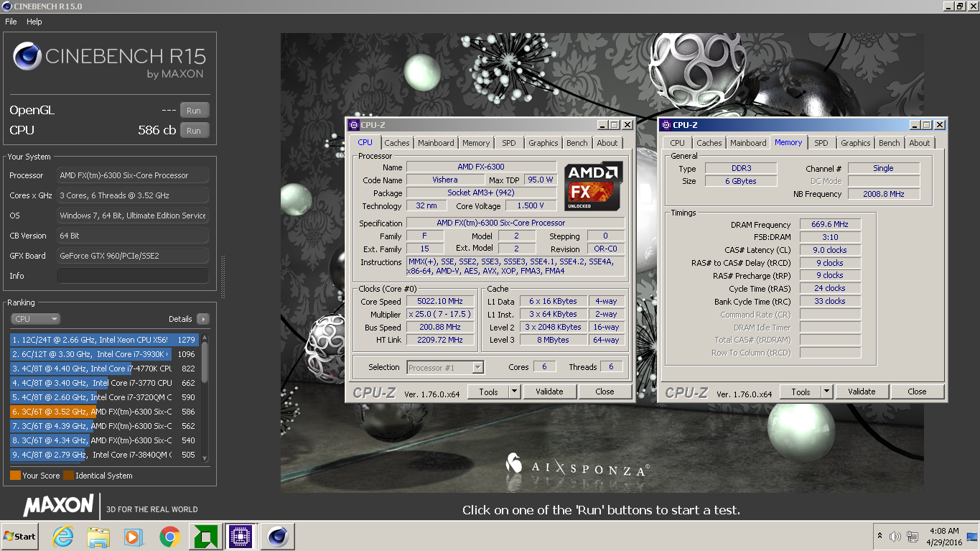Click the empty Info input field
This screenshot has width=980, height=551.
pos(133,276)
